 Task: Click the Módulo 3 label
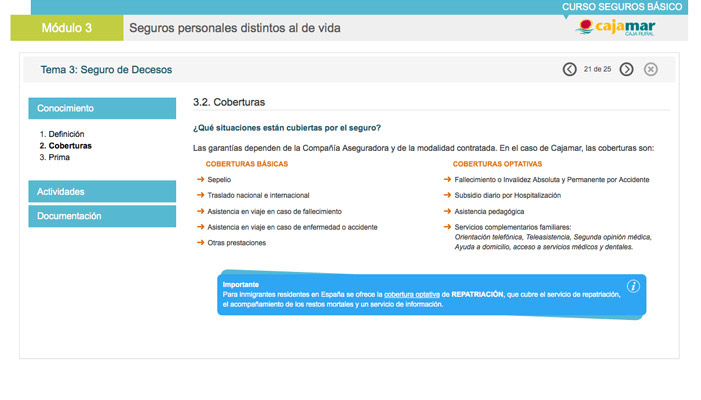coord(67,28)
